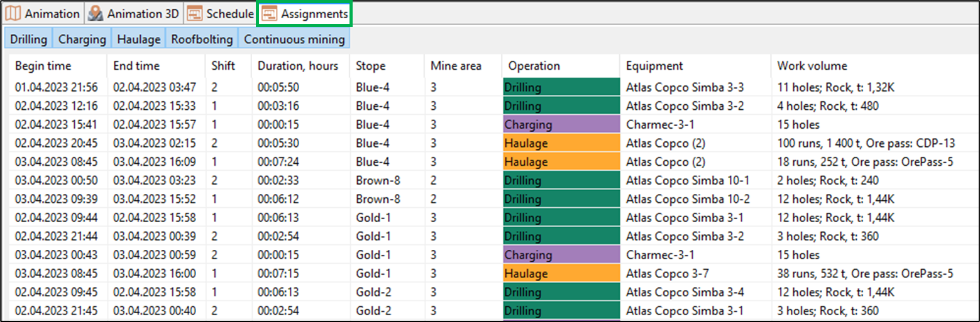Click the Duration, hours column header
980x322 pixels.
pyautogui.click(x=298, y=66)
